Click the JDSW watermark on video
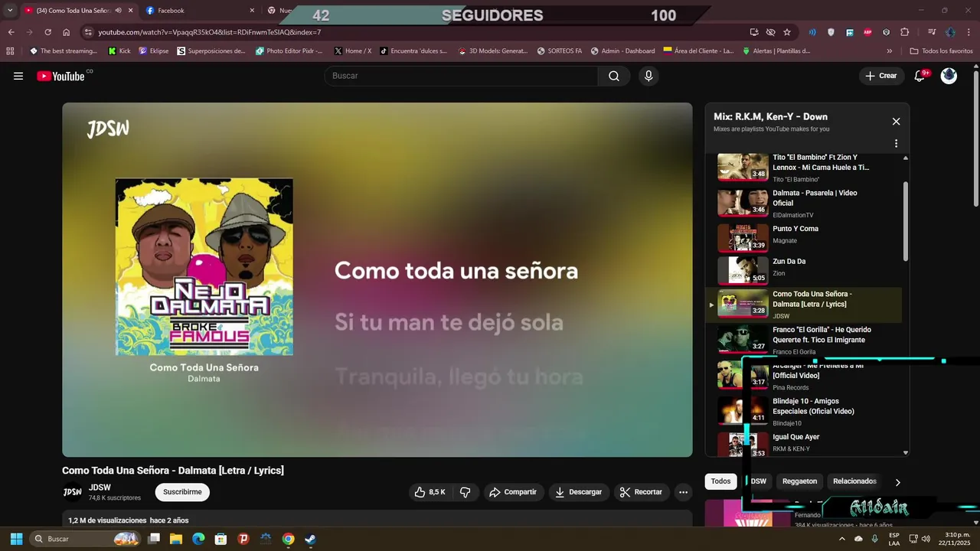Image resolution: width=980 pixels, height=551 pixels. pos(108,129)
